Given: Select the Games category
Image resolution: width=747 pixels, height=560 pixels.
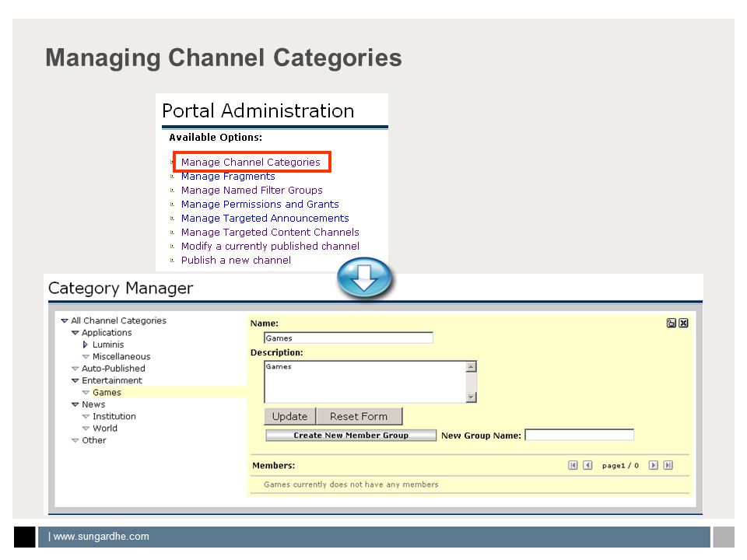Looking at the screenshot, I should 107,392.
